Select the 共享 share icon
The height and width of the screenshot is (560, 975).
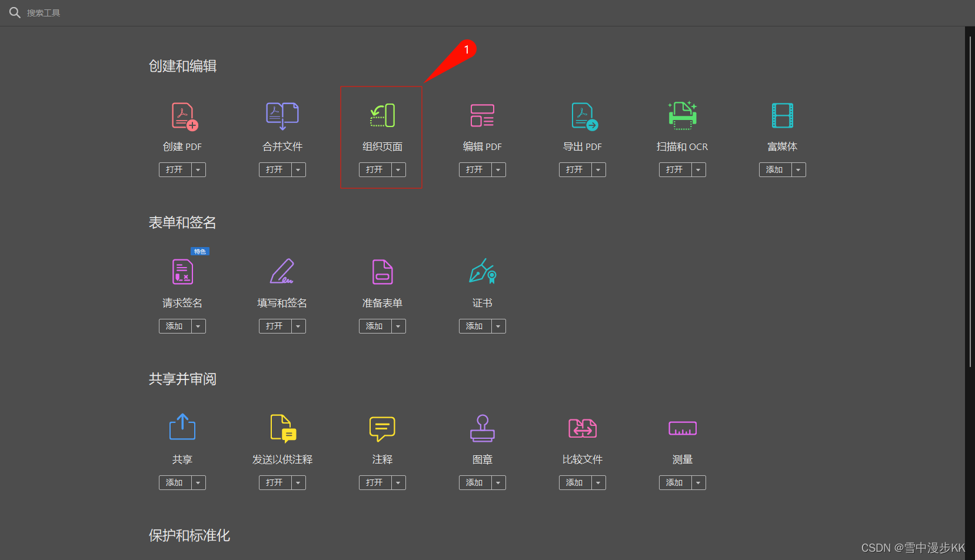click(x=182, y=426)
